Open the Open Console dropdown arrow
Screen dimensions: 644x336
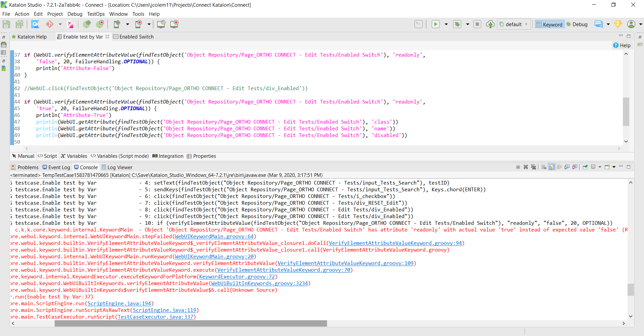[x=614, y=167]
